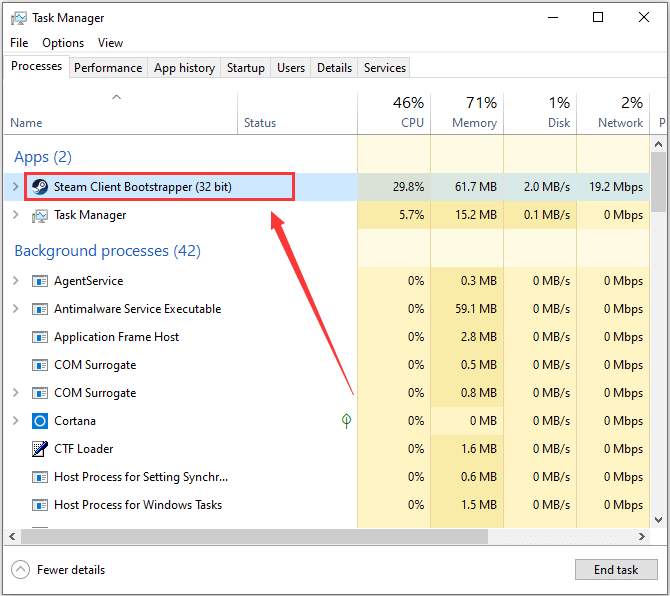The height and width of the screenshot is (596, 670).
Task: Open the File menu
Action: [x=19, y=43]
